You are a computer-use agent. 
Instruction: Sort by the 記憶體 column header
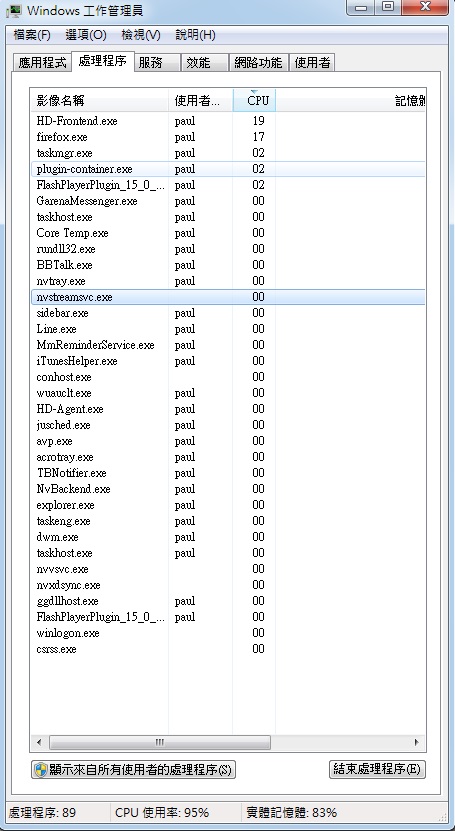(x=351, y=101)
